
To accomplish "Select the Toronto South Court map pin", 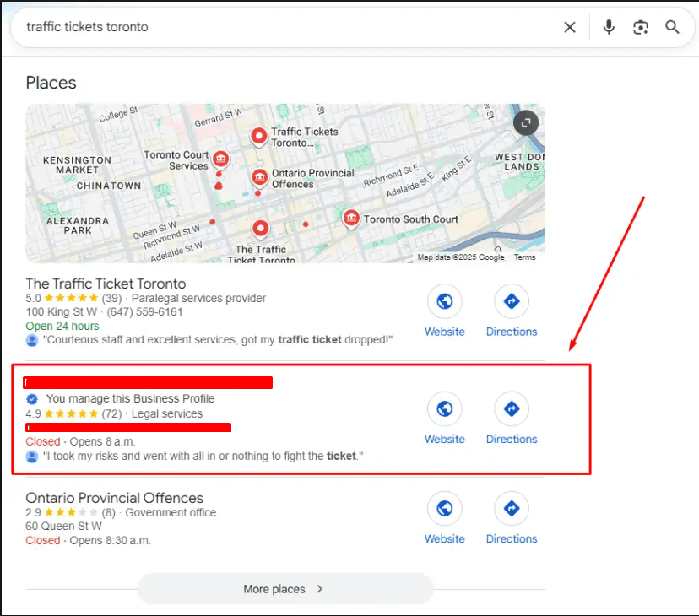I will (351, 219).
